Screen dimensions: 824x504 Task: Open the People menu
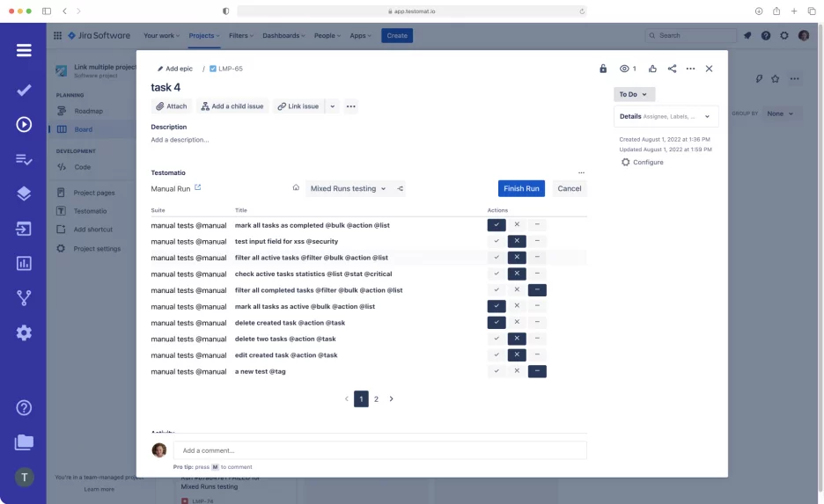pyautogui.click(x=327, y=36)
